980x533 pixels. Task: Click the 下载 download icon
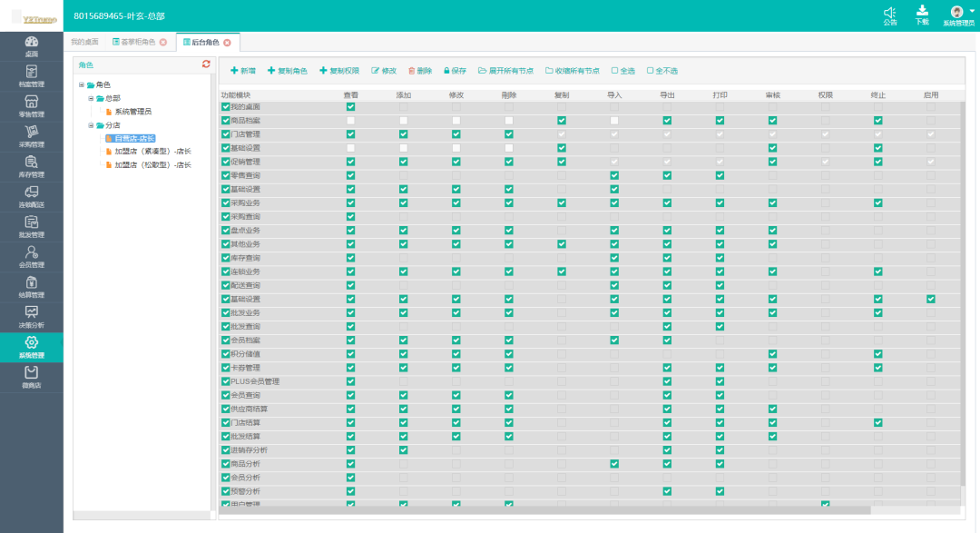(922, 14)
